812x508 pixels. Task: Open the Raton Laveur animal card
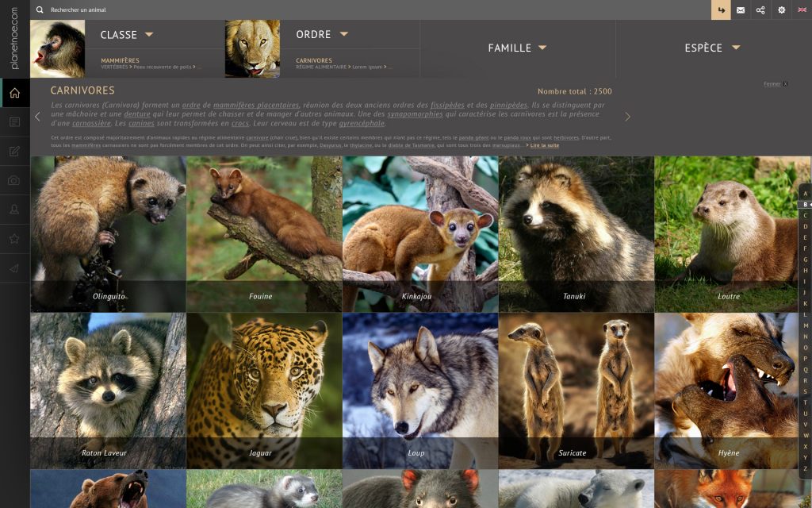coord(108,391)
